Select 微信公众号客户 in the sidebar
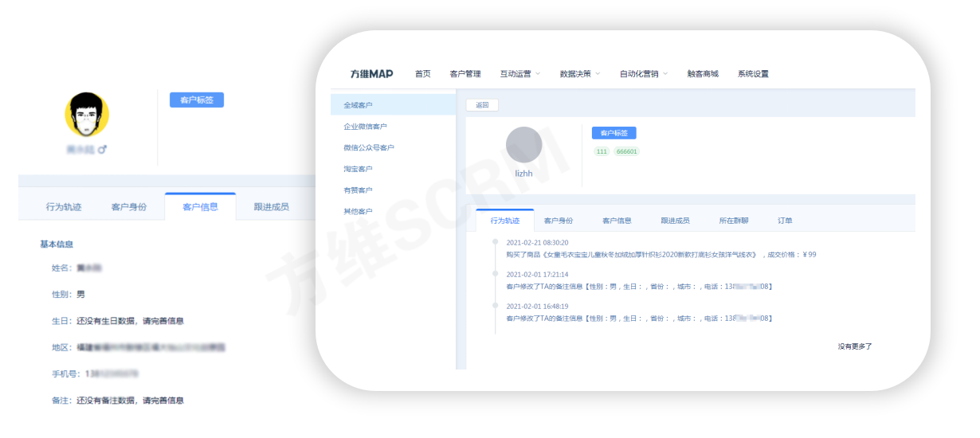Viewport: 980px width, 438px height. (368, 147)
